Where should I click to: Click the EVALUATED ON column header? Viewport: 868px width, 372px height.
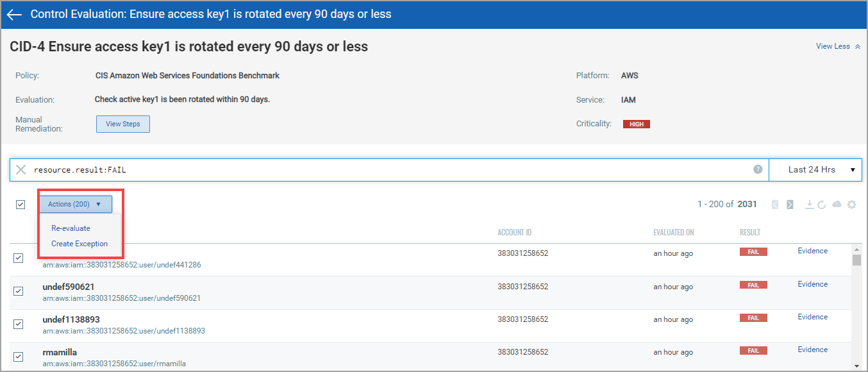(x=674, y=232)
